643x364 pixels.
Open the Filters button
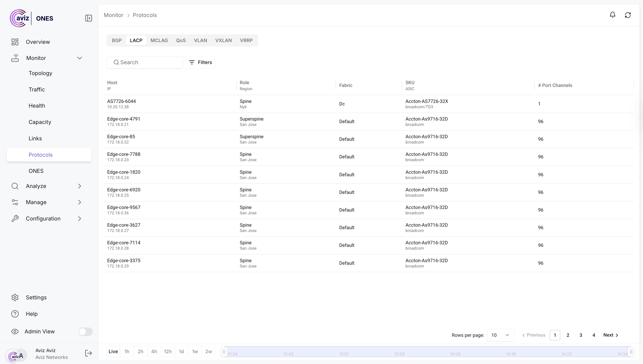coord(200,62)
